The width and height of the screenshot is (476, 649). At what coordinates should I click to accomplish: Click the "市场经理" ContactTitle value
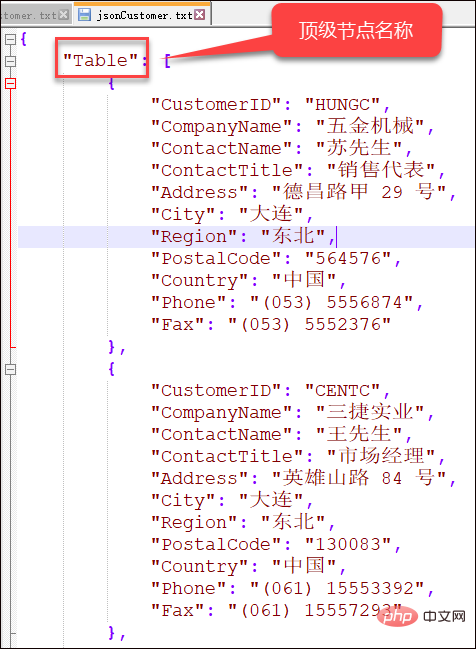click(x=381, y=456)
